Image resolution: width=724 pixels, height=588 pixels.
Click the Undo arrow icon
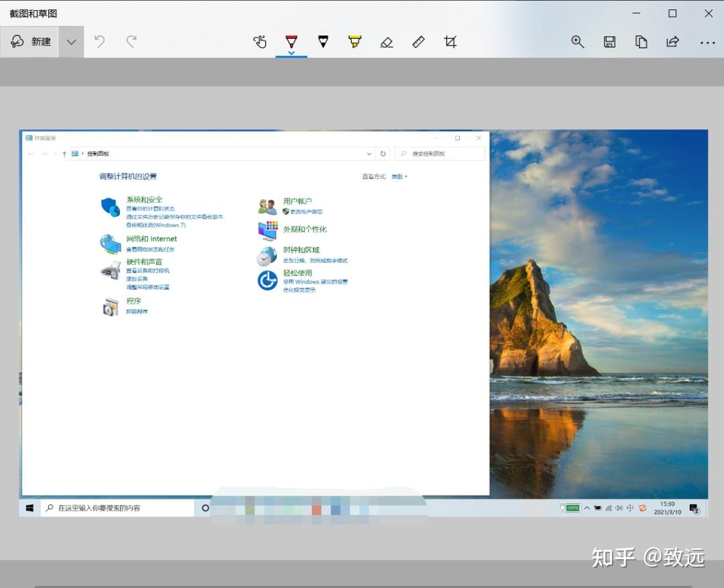[x=100, y=42]
